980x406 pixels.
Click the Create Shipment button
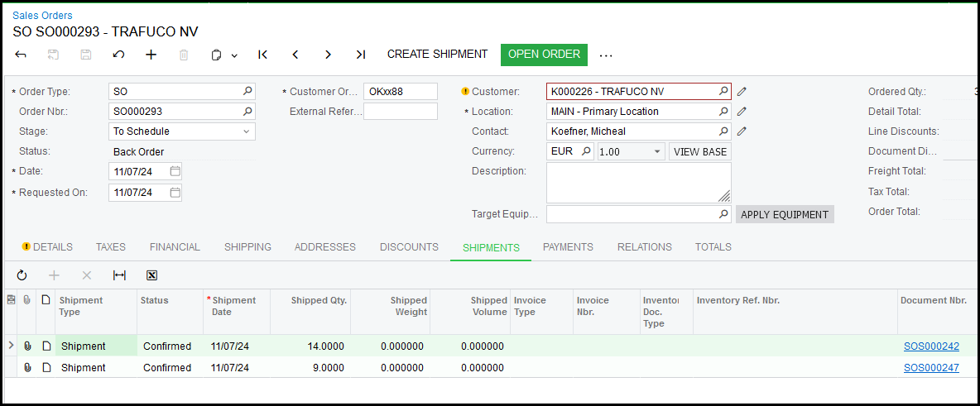click(x=437, y=55)
